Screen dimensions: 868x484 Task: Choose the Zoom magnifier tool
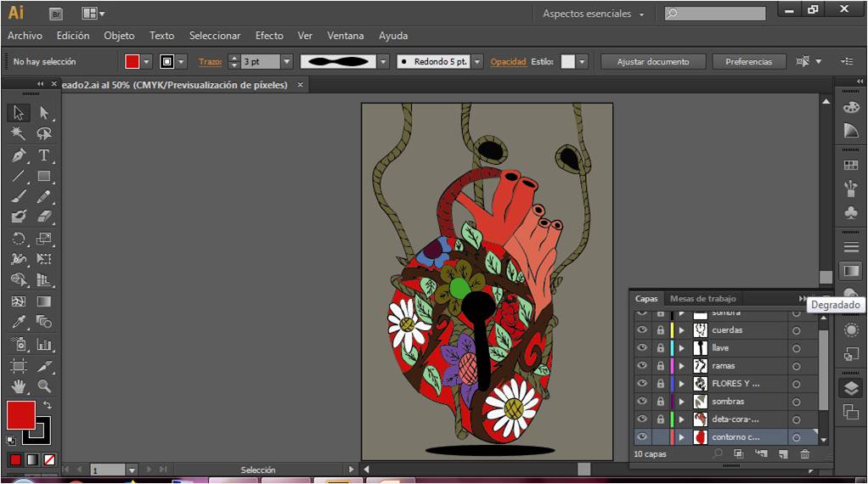[44, 386]
